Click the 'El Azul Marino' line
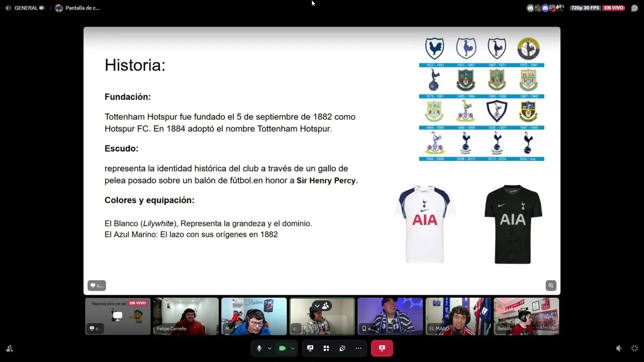This screenshot has width=644, height=362. click(x=191, y=234)
